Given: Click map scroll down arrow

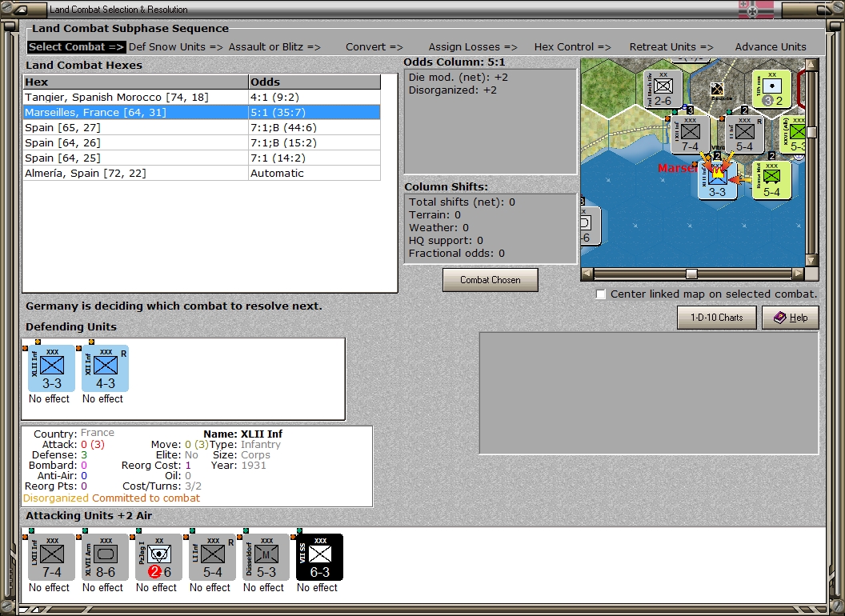Looking at the screenshot, I should 812,260.
